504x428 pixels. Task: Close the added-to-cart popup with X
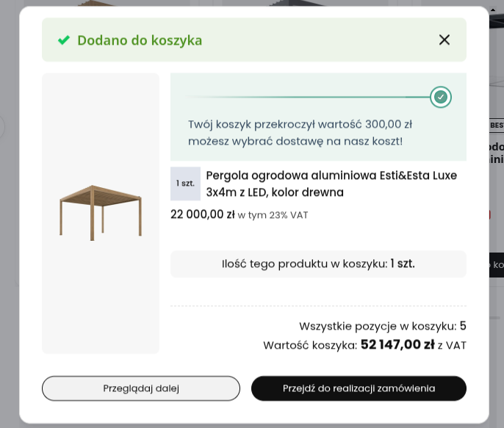pos(444,40)
